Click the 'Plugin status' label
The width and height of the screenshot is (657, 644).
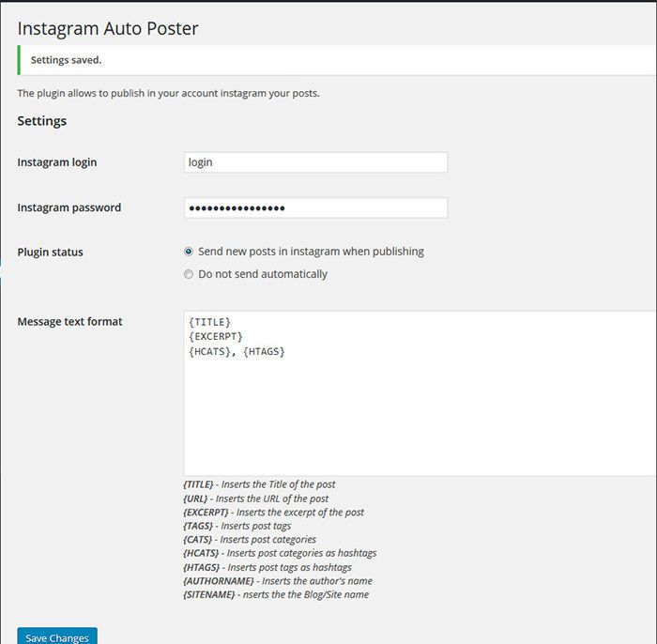click(51, 252)
